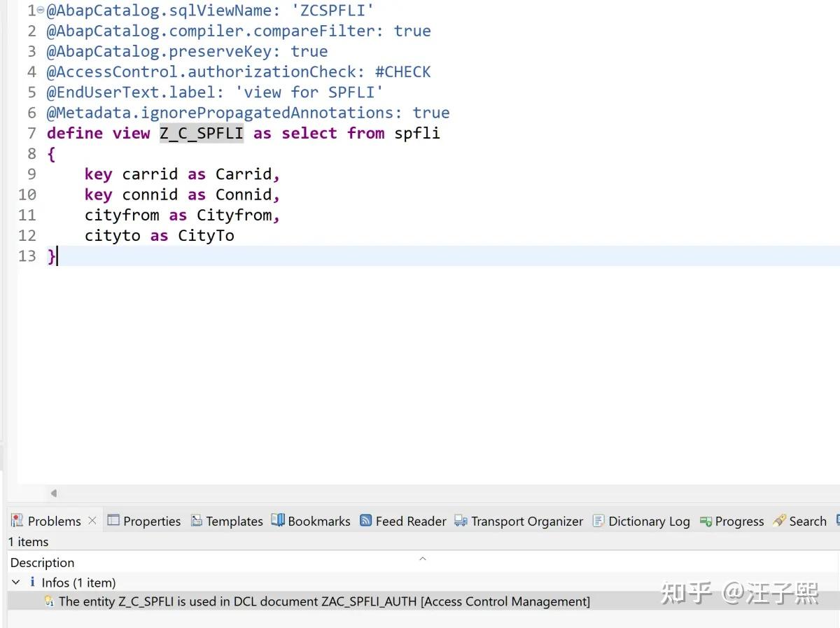Collapse the annotation block on line 1
The width and height of the screenshot is (840, 628).
click(41, 11)
